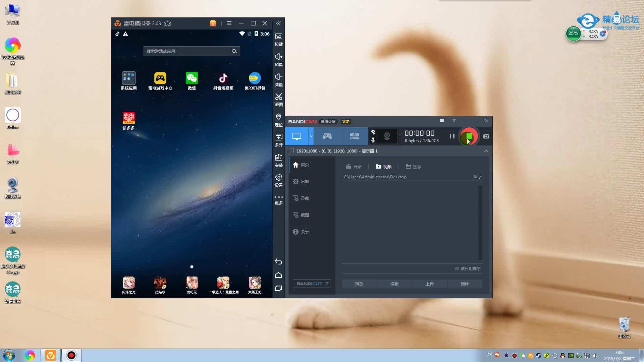
Task: Pause the Bandicam recording
Action: click(452, 136)
